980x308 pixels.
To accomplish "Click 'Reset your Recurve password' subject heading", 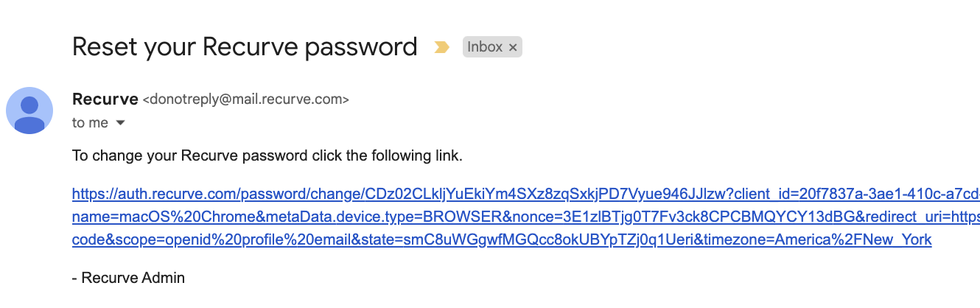I will pyautogui.click(x=245, y=46).
